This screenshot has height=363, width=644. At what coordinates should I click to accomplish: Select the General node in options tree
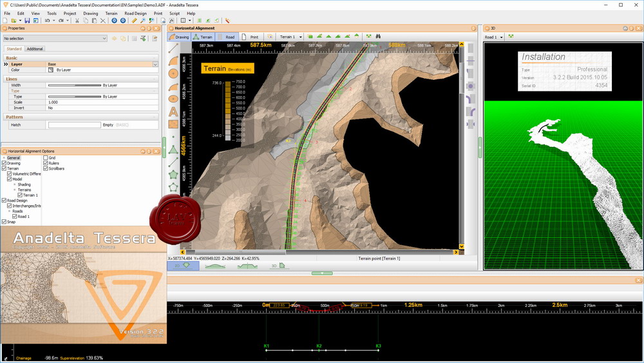coord(13,158)
